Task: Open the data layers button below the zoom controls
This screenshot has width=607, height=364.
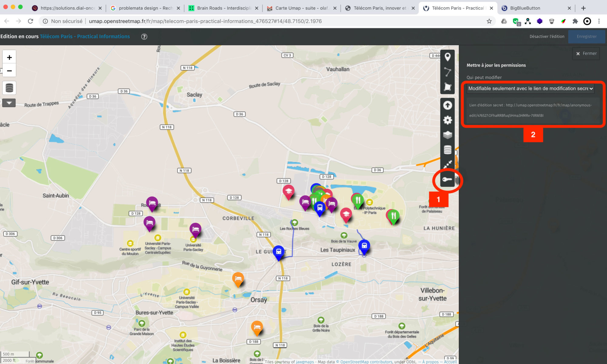Action: 9,88
